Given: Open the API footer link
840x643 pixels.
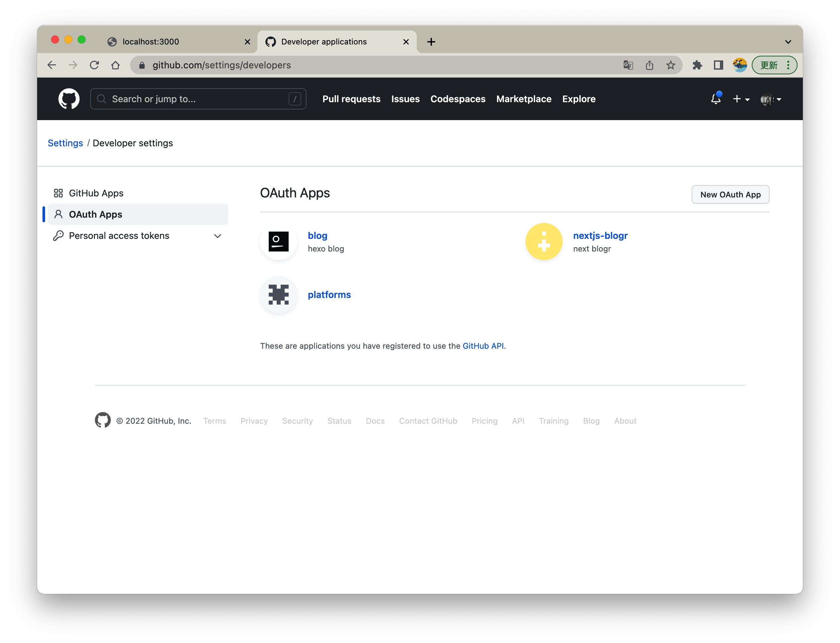Looking at the screenshot, I should click(x=518, y=421).
